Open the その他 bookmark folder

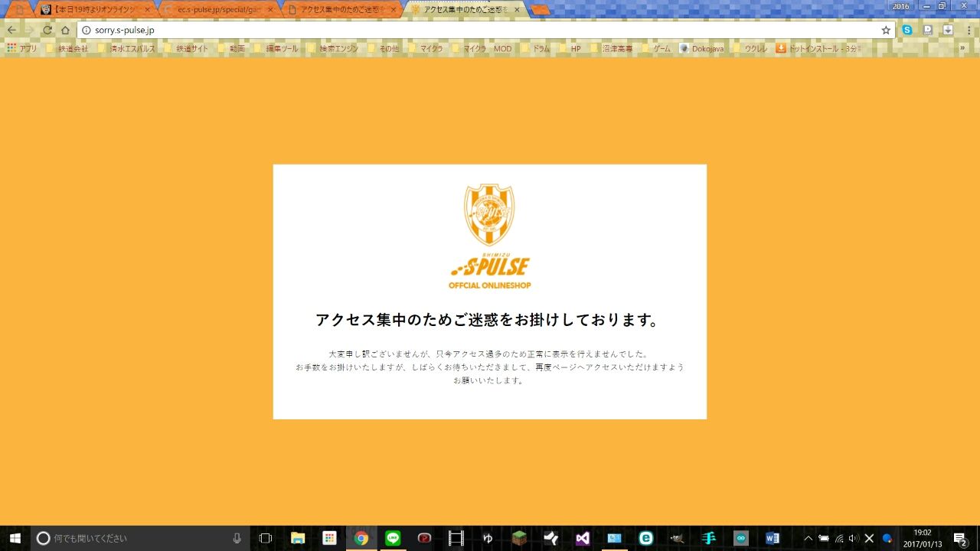tap(384, 48)
